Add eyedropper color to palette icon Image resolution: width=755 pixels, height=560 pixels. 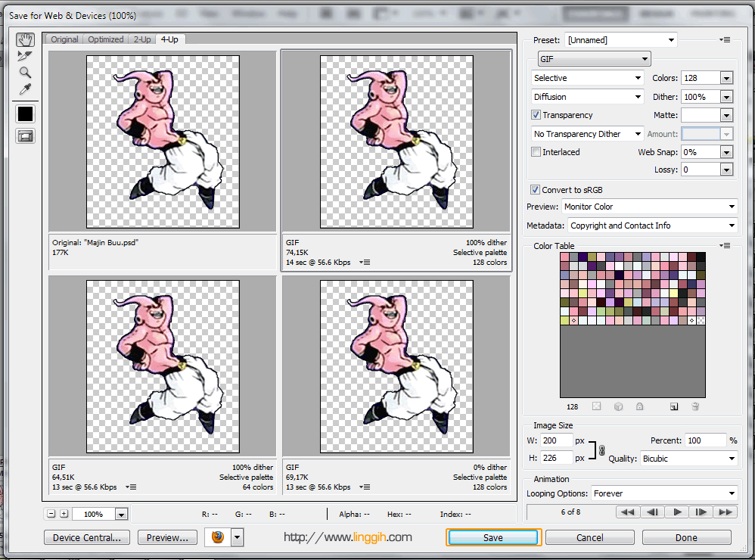tap(674, 406)
